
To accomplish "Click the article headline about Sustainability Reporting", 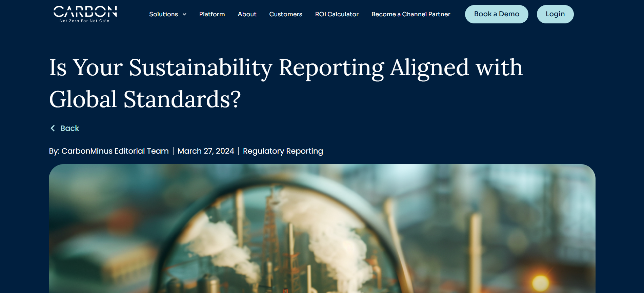I will tap(286, 83).
